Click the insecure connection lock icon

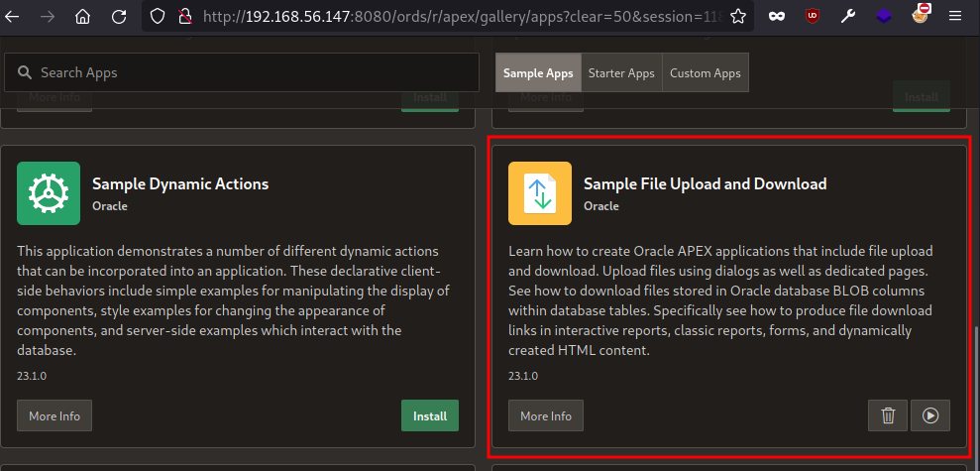click(183, 16)
